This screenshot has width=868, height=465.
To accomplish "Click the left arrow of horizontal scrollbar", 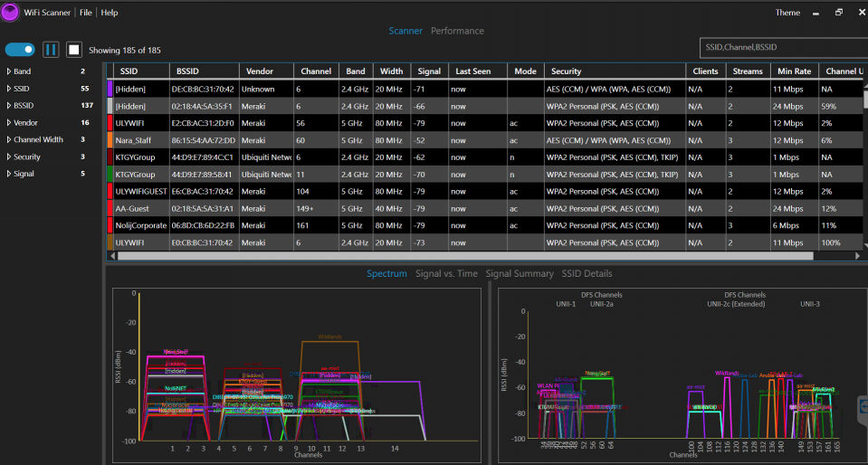I will tap(113, 256).
